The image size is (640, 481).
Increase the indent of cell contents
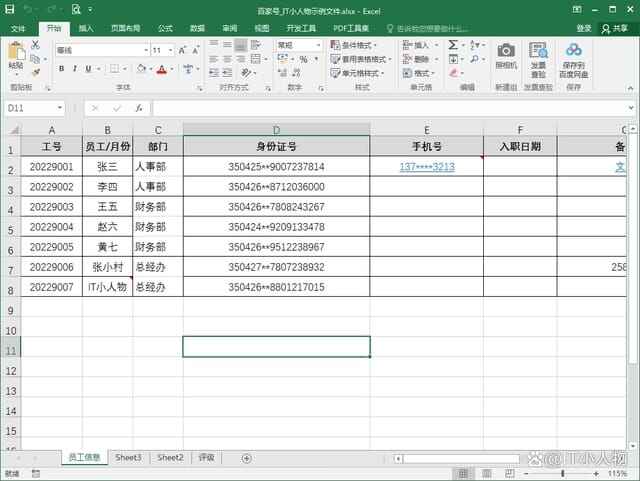click(x=227, y=73)
